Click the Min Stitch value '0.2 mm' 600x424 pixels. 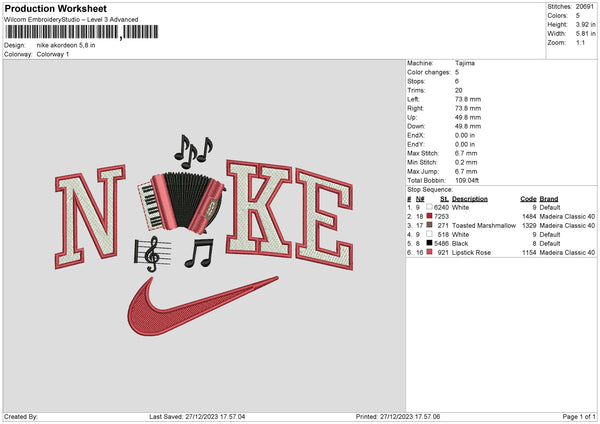coord(466,162)
